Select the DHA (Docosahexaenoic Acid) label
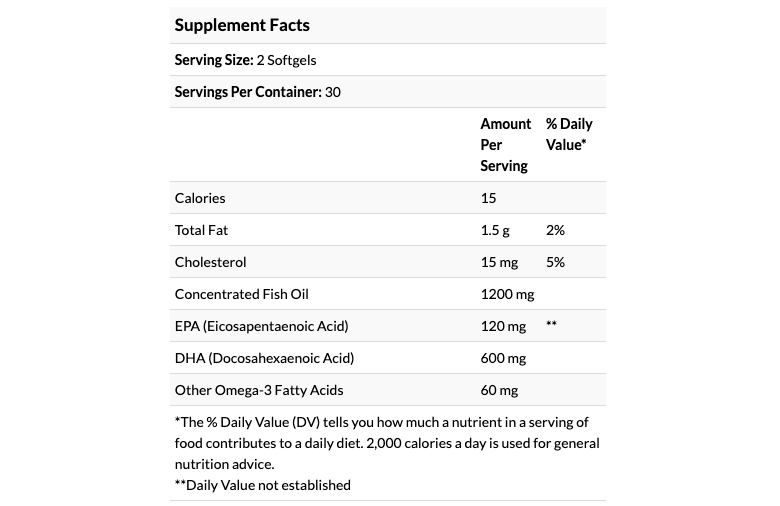Screen dimensions: 780x506 tap(264, 358)
